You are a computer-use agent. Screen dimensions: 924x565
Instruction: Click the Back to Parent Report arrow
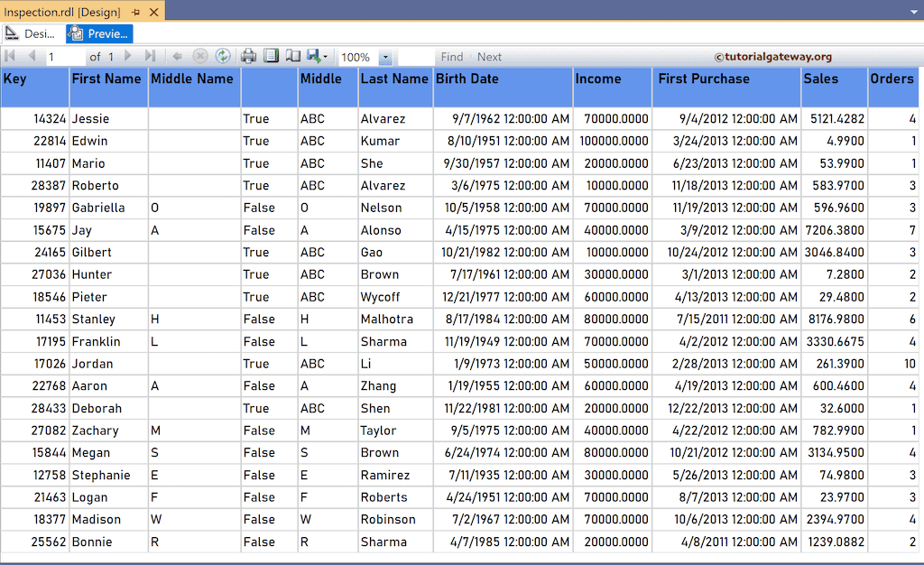click(x=177, y=56)
